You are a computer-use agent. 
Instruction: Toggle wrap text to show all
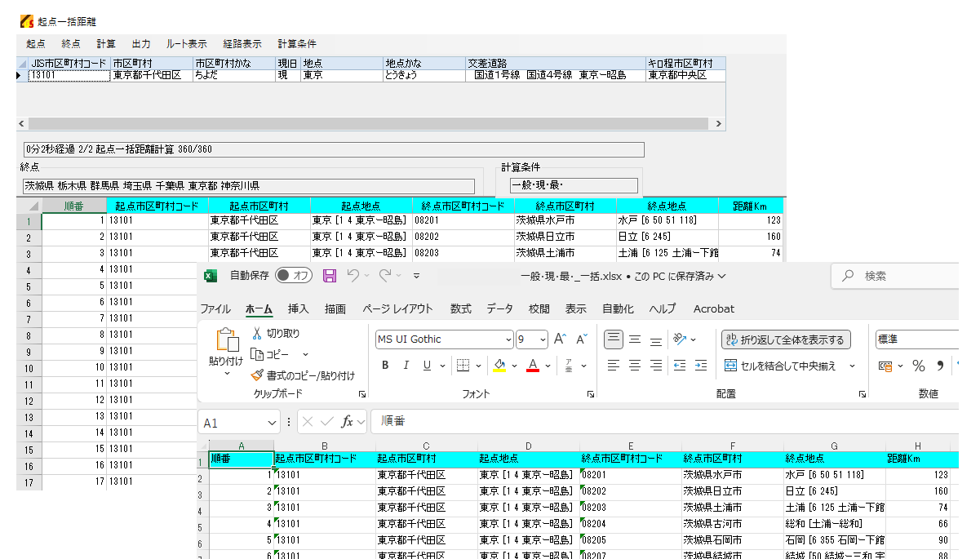[785, 339]
